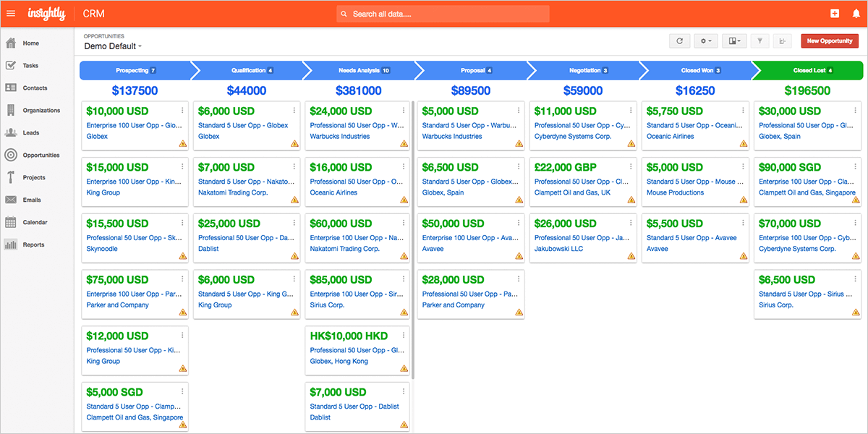Click the Search all data field

(x=443, y=14)
